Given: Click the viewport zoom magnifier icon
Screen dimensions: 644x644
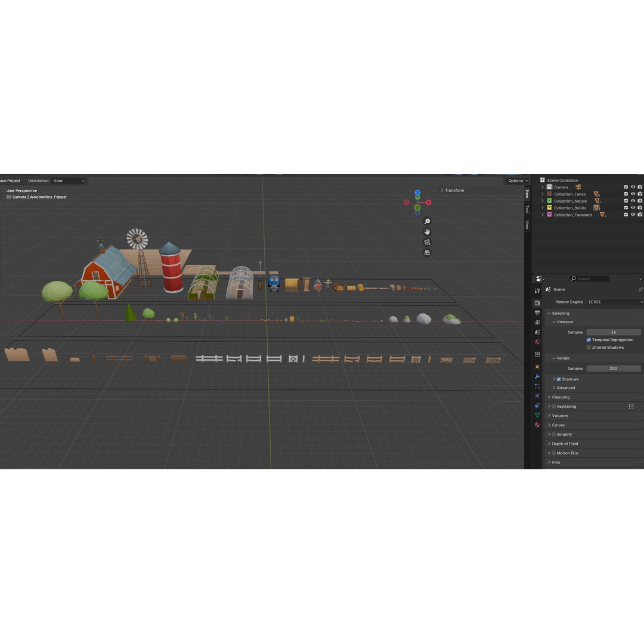Looking at the screenshot, I should tap(427, 221).
